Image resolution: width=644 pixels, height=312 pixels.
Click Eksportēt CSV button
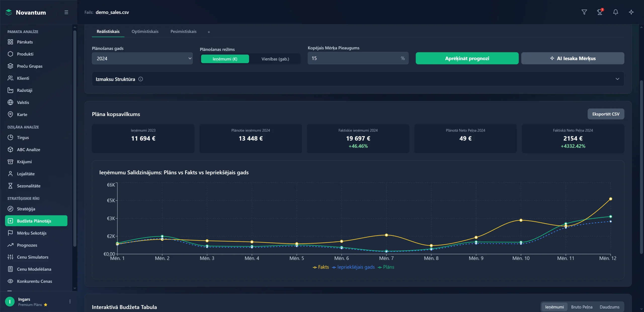pos(606,114)
